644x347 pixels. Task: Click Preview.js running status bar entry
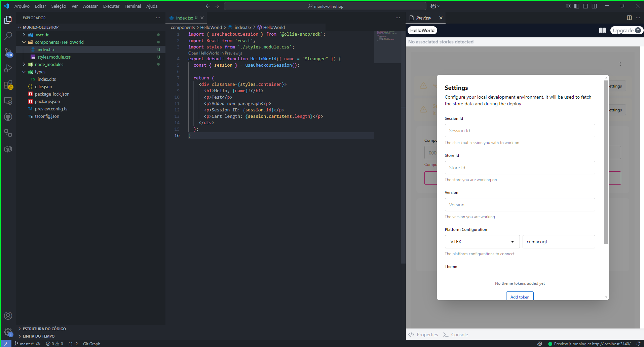click(x=589, y=344)
